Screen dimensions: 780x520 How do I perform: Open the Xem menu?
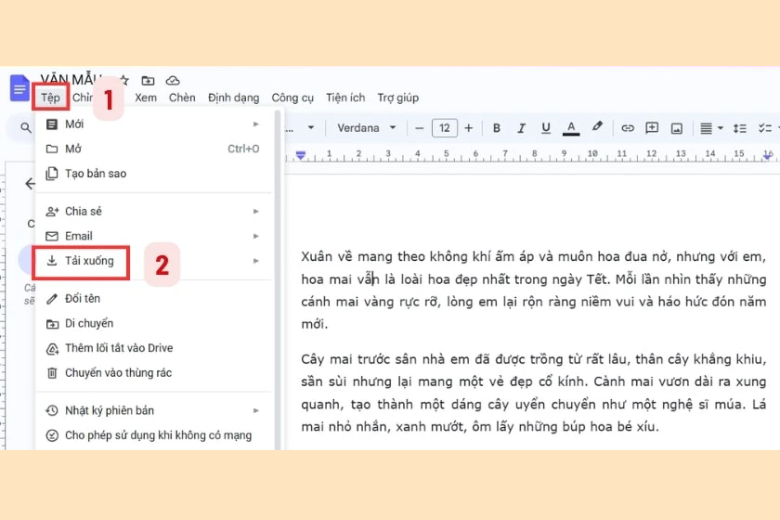coord(146,98)
